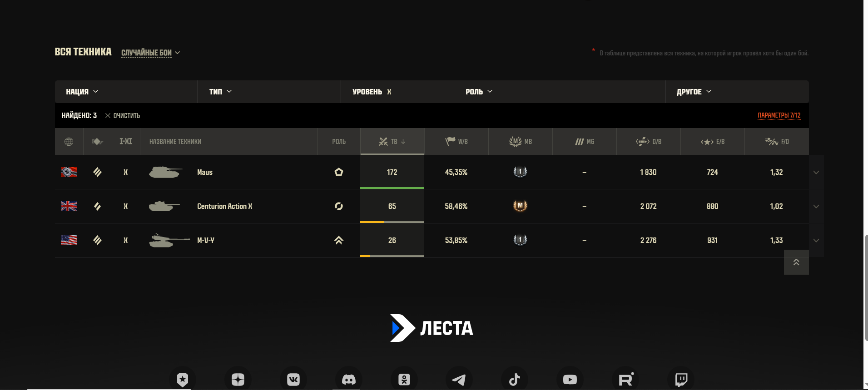Sort by TB battles column header
The width and height of the screenshot is (868, 390).
[392, 142]
